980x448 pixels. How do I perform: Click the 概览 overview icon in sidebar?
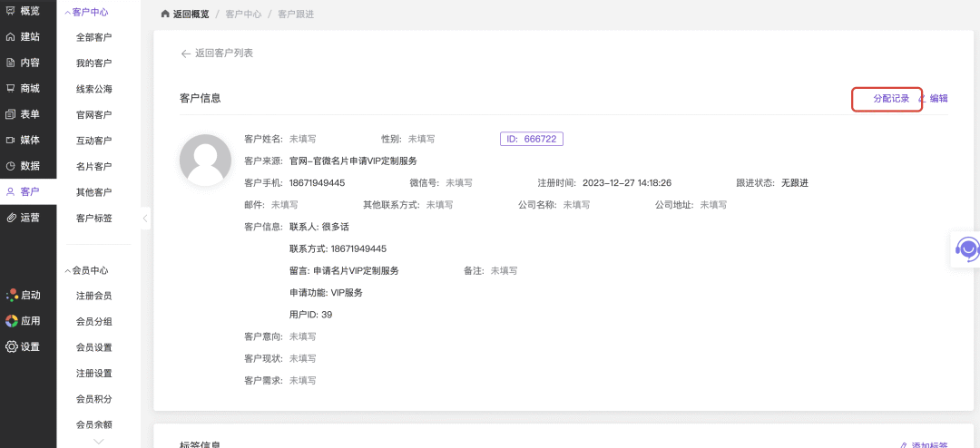pos(11,11)
